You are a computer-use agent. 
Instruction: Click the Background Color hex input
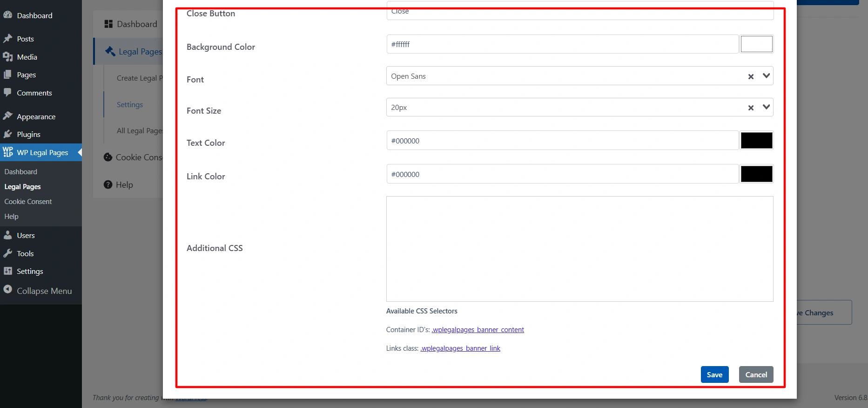562,44
